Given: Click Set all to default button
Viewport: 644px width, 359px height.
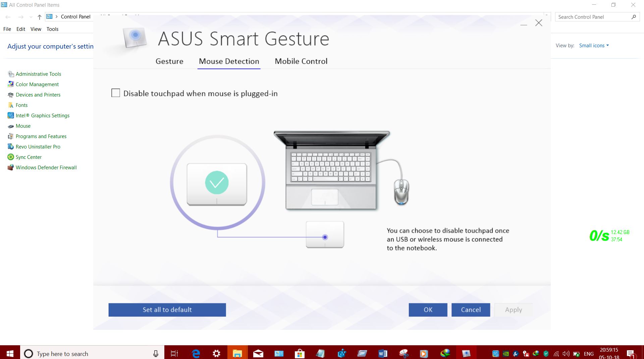Looking at the screenshot, I should pos(167,310).
